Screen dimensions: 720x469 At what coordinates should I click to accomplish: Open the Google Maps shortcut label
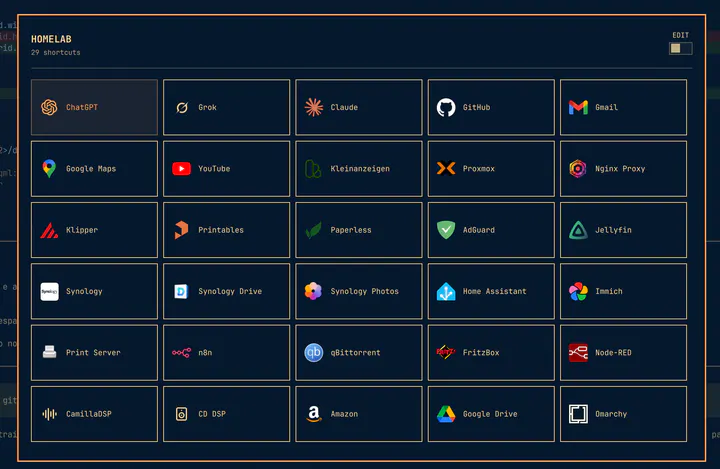click(91, 169)
